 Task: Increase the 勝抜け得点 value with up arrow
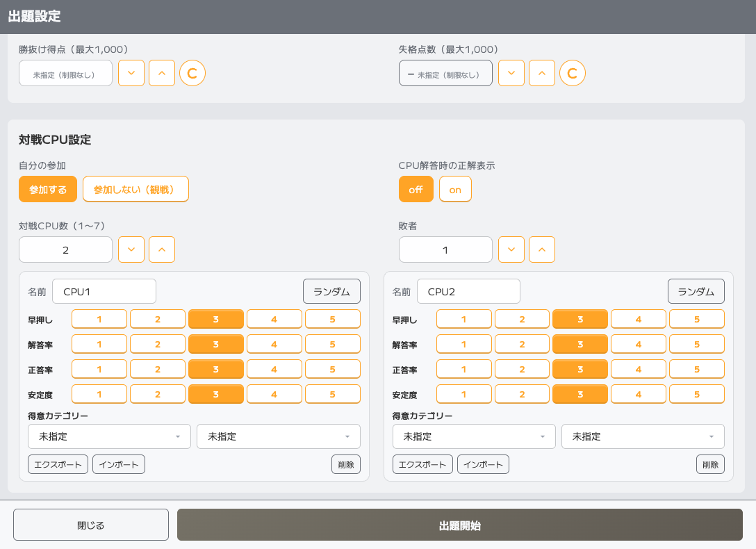[x=162, y=73]
